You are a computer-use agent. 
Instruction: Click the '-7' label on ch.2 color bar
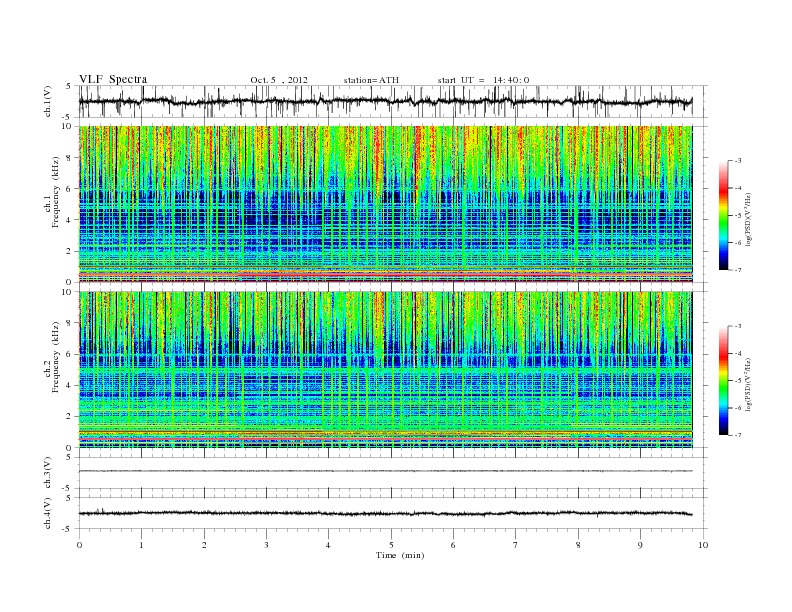(x=737, y=435)
